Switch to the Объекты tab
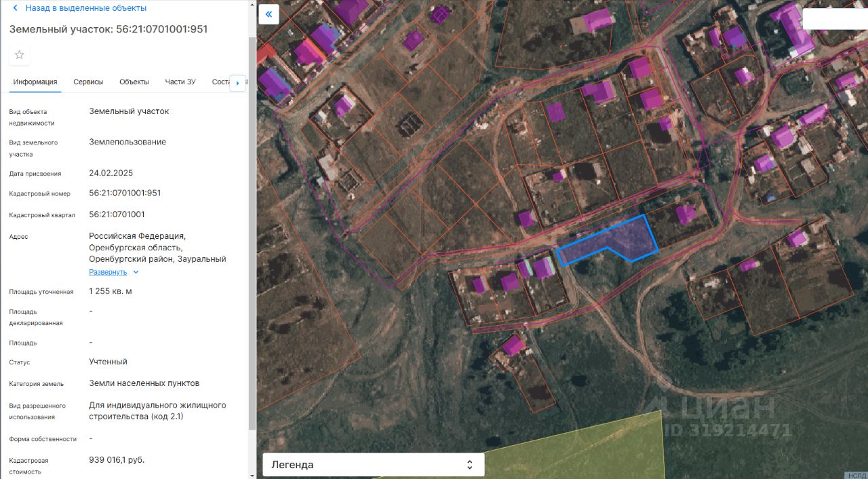This screenshot has height=479, width=868. [134, 82]
